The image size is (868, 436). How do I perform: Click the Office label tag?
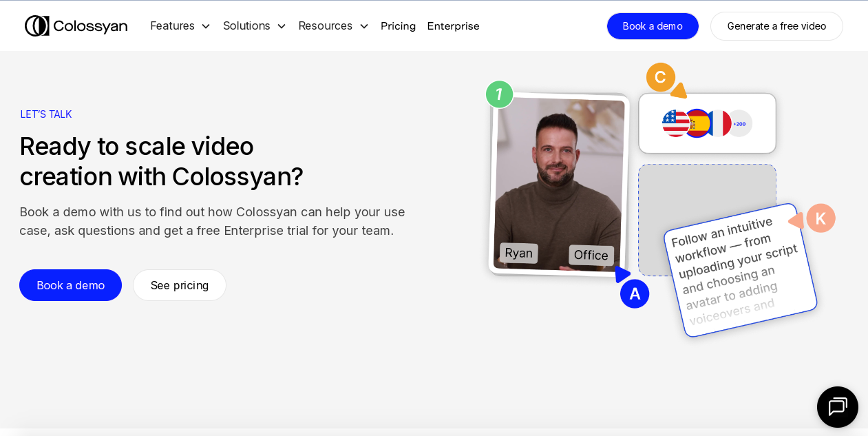pos(591,255)
